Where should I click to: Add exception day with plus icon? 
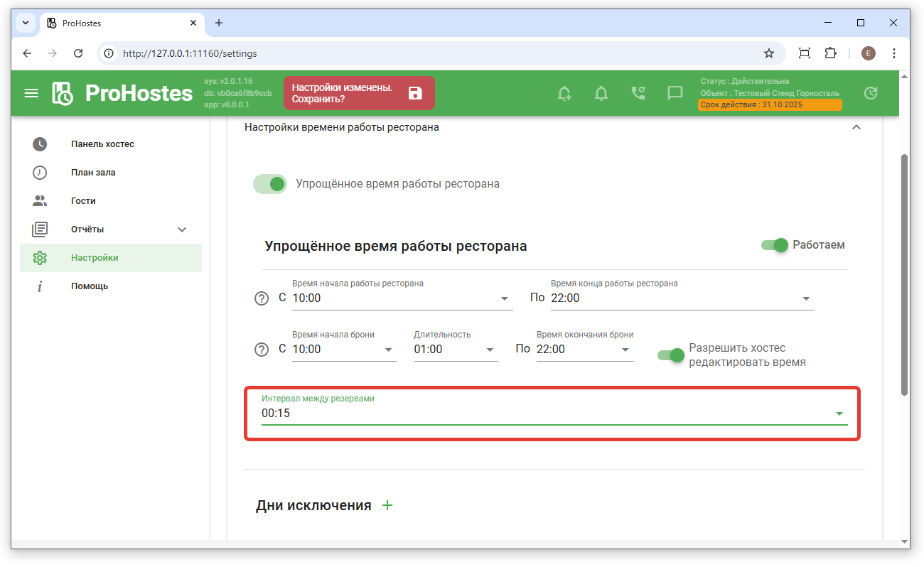point(387,505)
